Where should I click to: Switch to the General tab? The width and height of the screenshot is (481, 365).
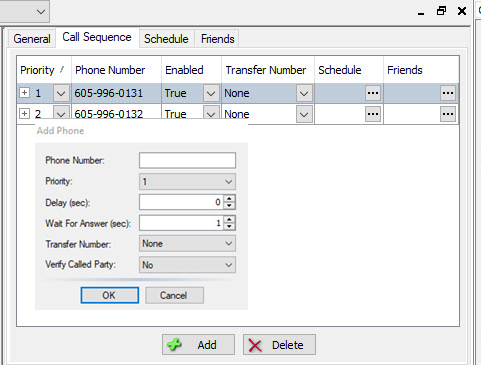[32, 39]
